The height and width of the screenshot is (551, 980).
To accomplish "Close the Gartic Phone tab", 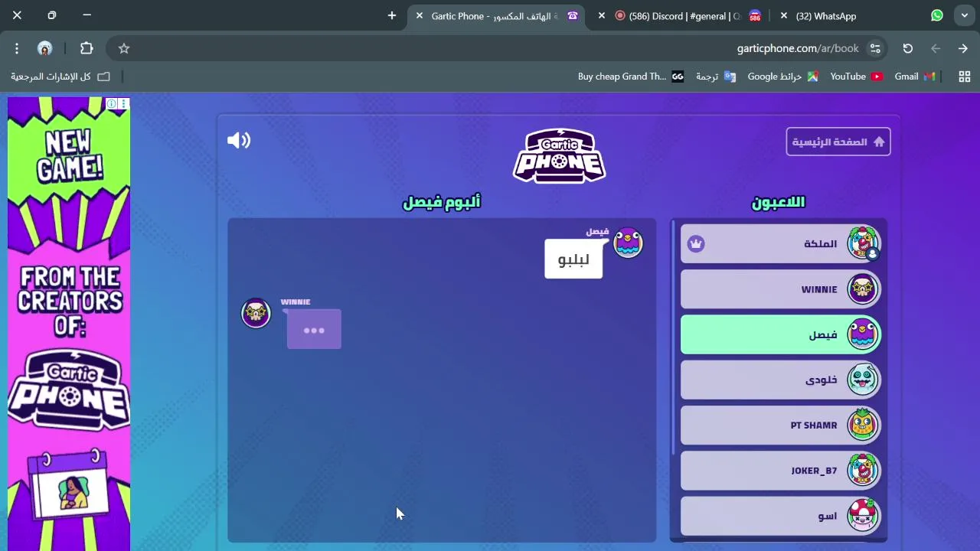I will pyautogui.click(x=420, y=15).
